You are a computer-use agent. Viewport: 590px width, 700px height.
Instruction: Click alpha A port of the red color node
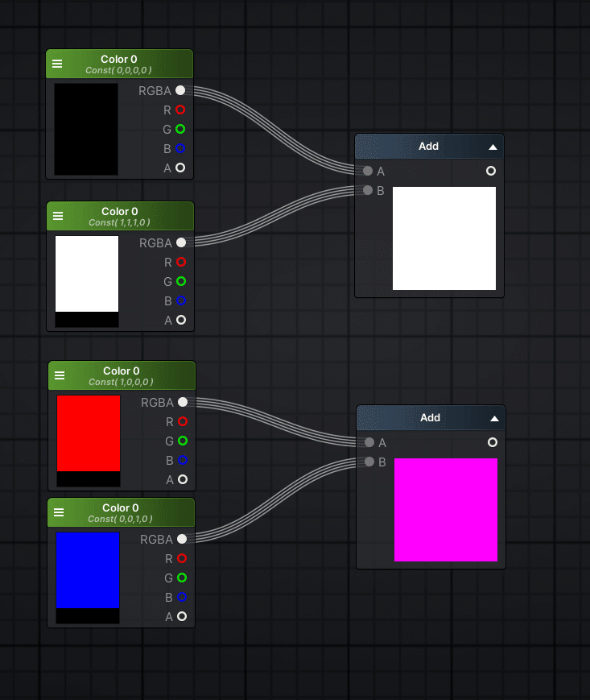pos(183,479)
